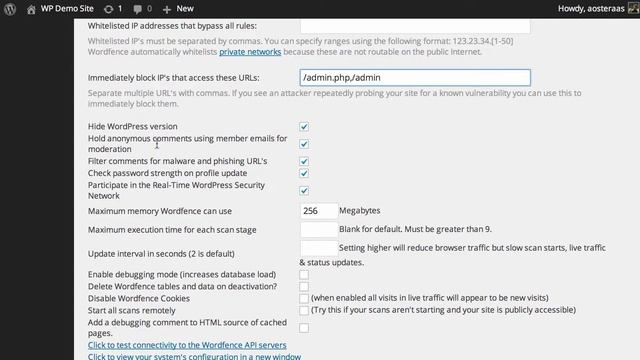Screen dimensions: 640x360
Task: Check Disable Wordfence Cookies
Action: (x=304, y=298)
